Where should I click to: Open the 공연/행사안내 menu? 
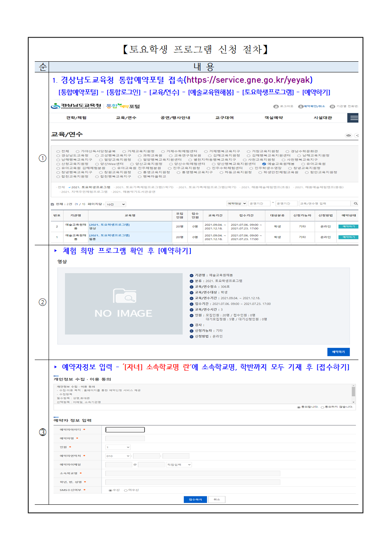[x=175, y=117]
